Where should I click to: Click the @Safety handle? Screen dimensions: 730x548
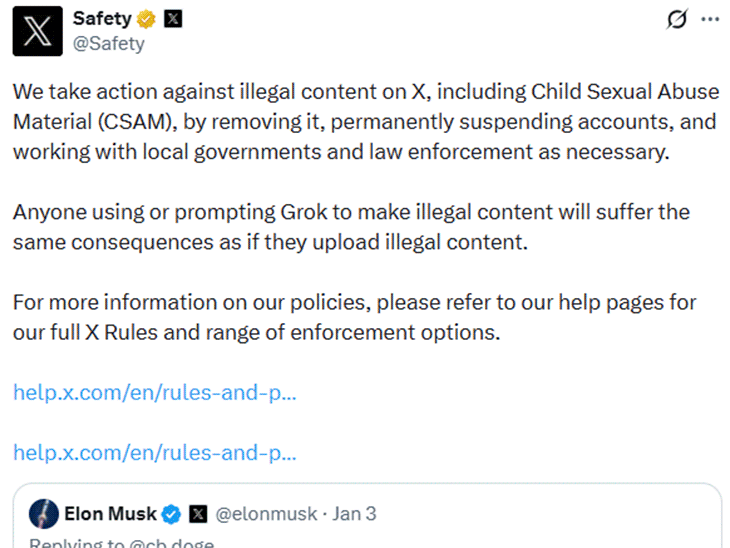point(109,43)
